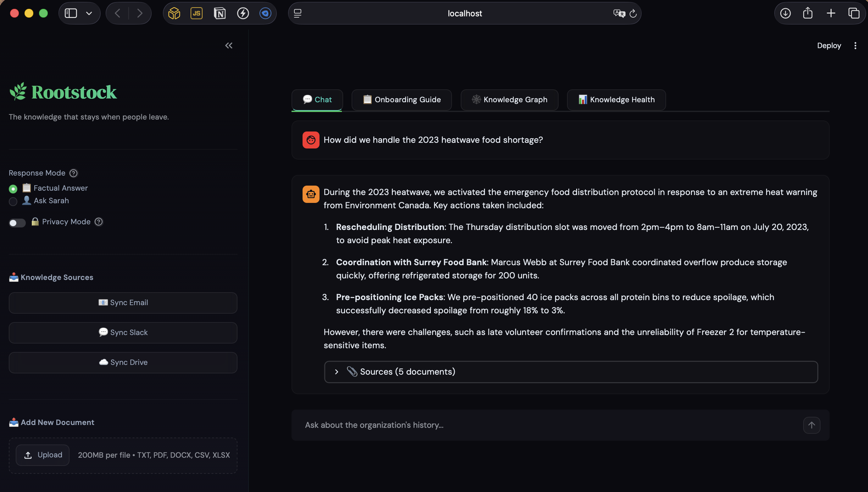Screen dimensions: 868x492
Task: Click the Privacy Mode help icon
Action: pos(99,222)
